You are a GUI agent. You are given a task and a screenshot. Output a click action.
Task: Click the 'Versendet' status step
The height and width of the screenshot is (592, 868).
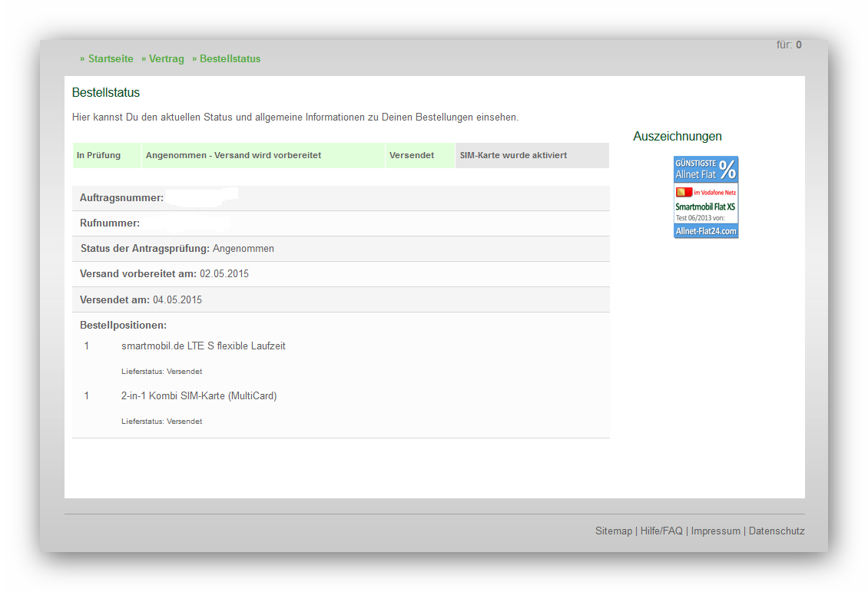[412, 155]
